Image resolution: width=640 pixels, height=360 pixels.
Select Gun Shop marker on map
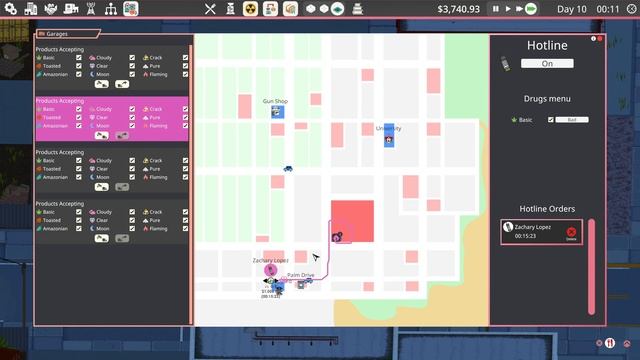[278, 112]
